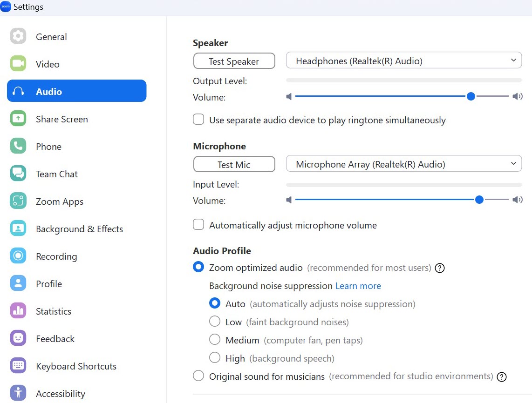Click speaker volume maximum icon
This screenshot has width=532, height=403.
point(518,97)
